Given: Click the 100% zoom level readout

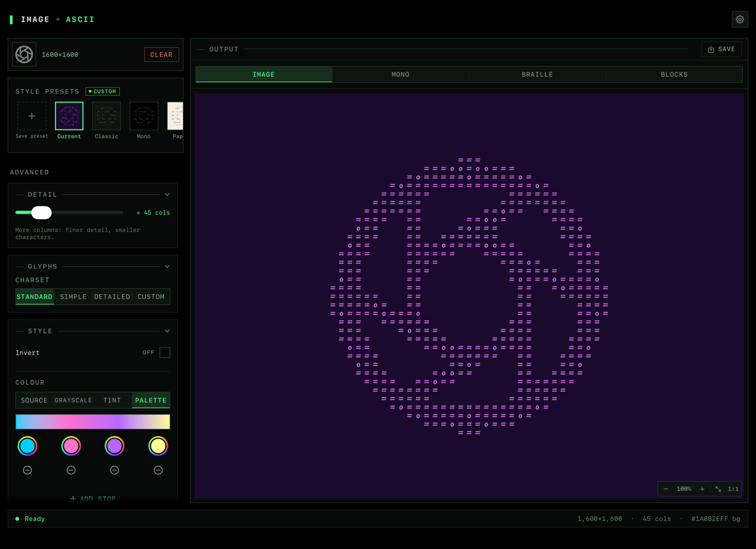Looking at the screenshot, I should pyautogui.click(x=684, y=489).
